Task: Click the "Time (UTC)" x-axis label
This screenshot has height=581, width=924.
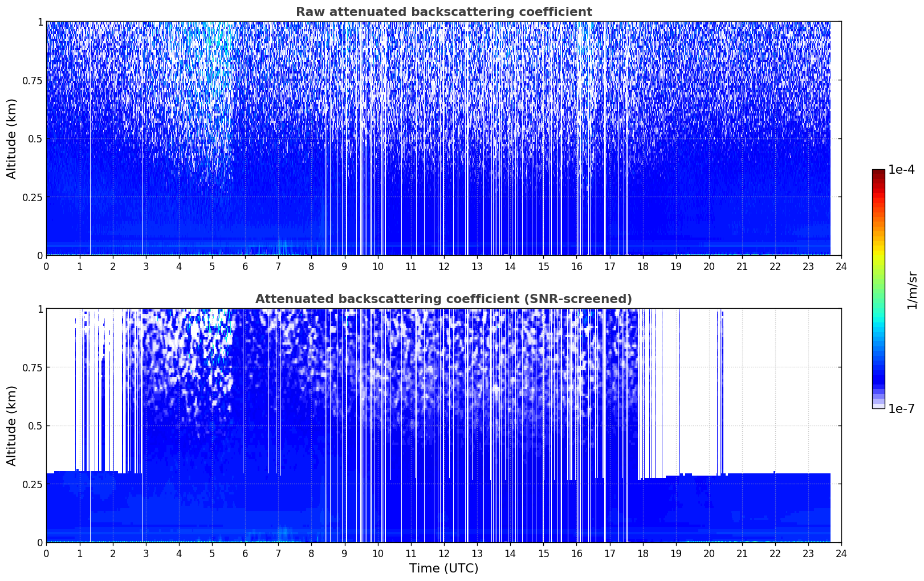Action: pos(443,568)
